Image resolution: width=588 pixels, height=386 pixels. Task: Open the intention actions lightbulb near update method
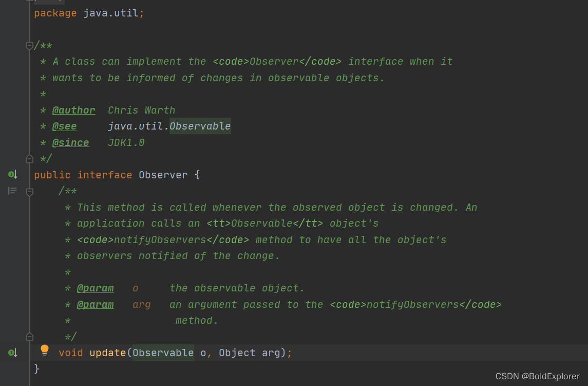44,349
